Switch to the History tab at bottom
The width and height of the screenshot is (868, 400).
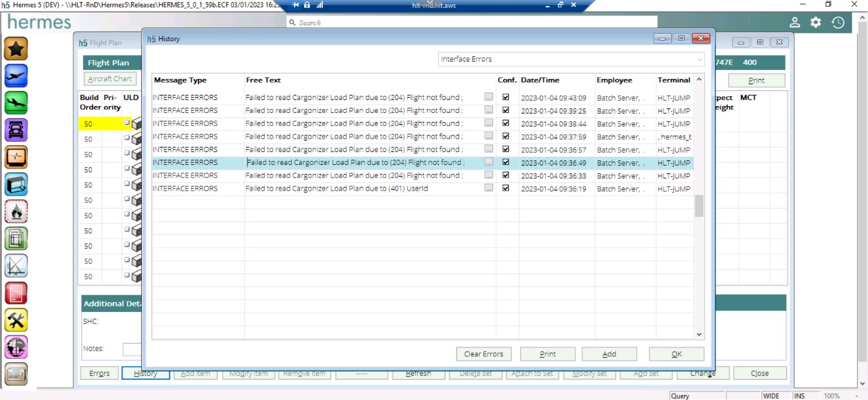click(x=145, y=373)
